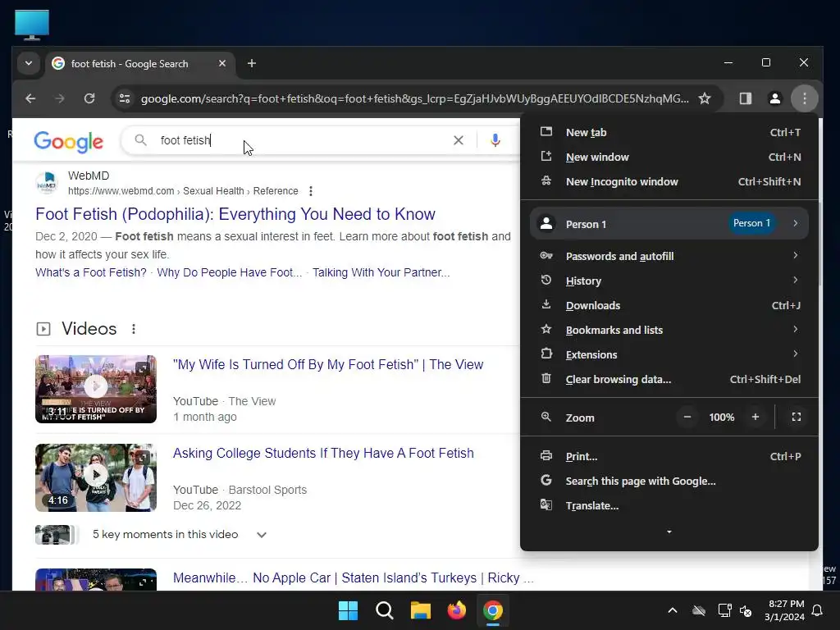Viewport: 840px width, 630px height.
Task: Open Why Do People Have Foot... sitelink
Action: 230,272
